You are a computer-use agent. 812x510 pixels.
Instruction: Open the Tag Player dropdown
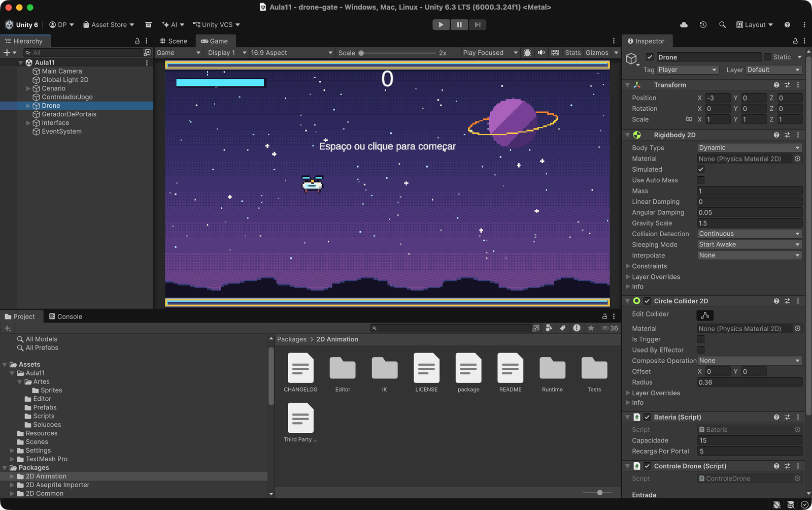(x=688, y=70)
